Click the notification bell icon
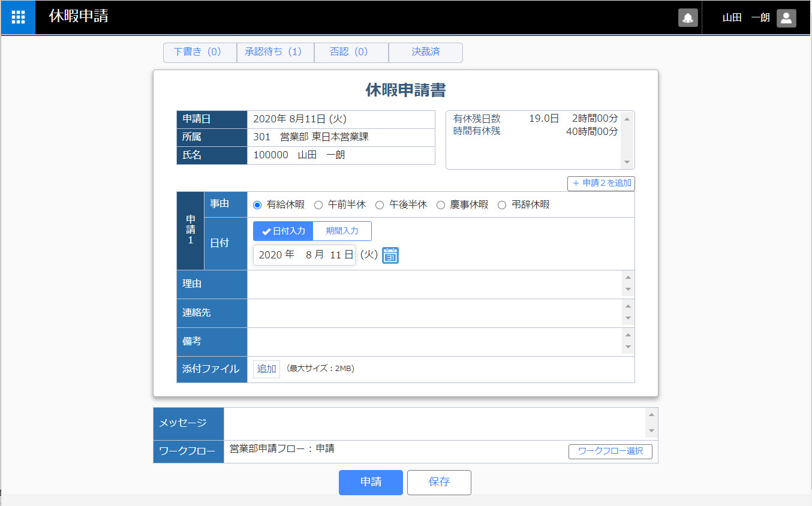Viewport: 812px width, 506px height. coord(688,18)
